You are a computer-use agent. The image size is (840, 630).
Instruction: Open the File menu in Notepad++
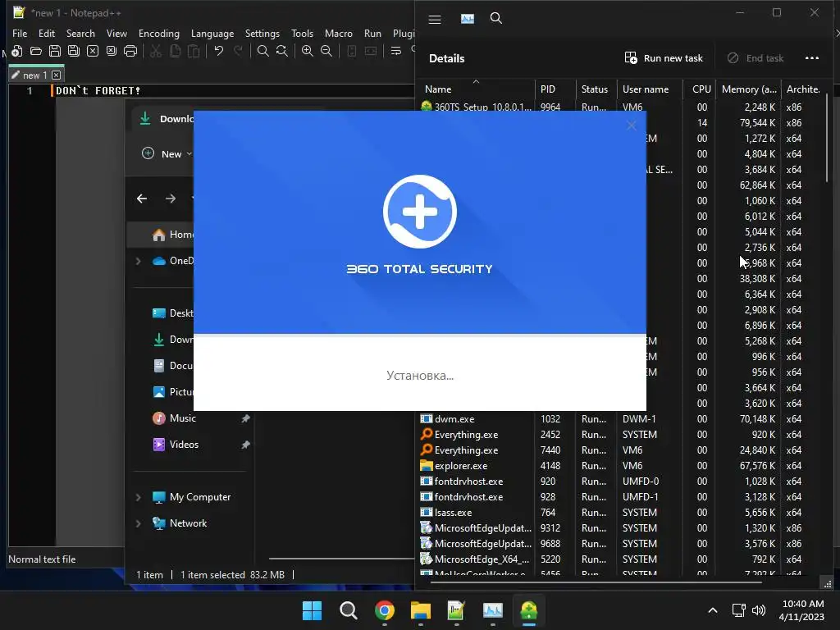[x=20, y=33]
